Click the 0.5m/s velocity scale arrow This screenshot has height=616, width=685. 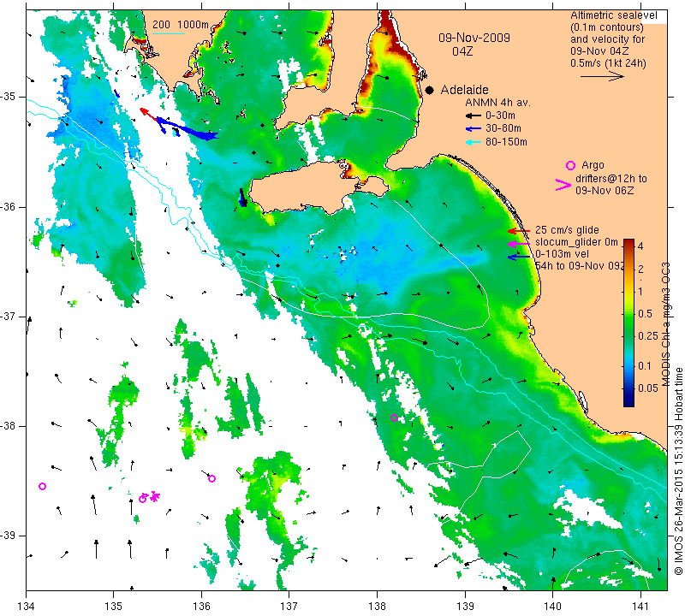[602, 76]
